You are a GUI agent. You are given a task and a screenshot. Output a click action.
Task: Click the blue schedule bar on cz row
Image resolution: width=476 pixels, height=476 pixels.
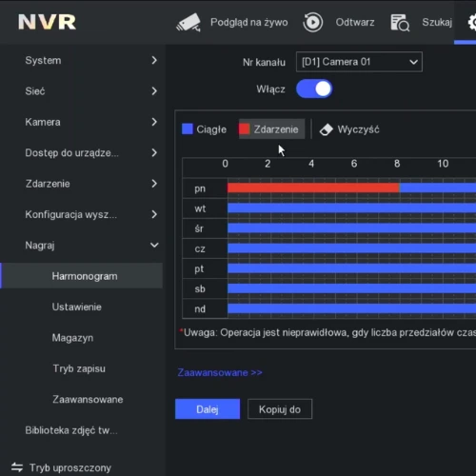(351, 248)
